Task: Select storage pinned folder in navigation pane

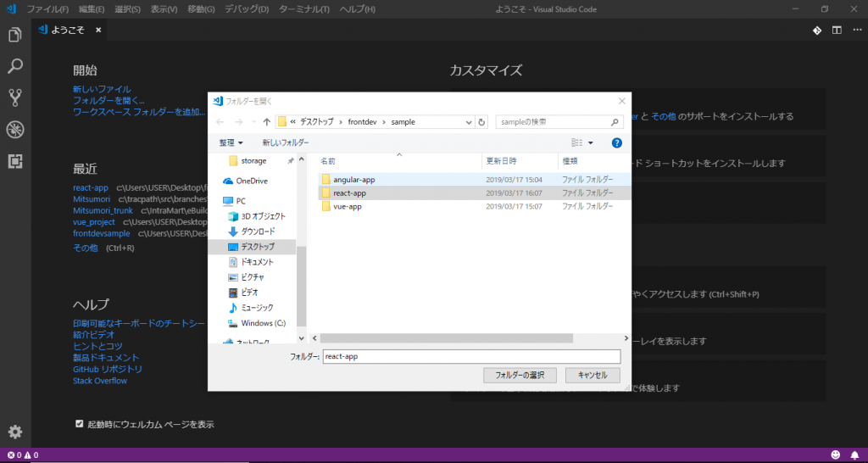Action: (x=248, y=160)
